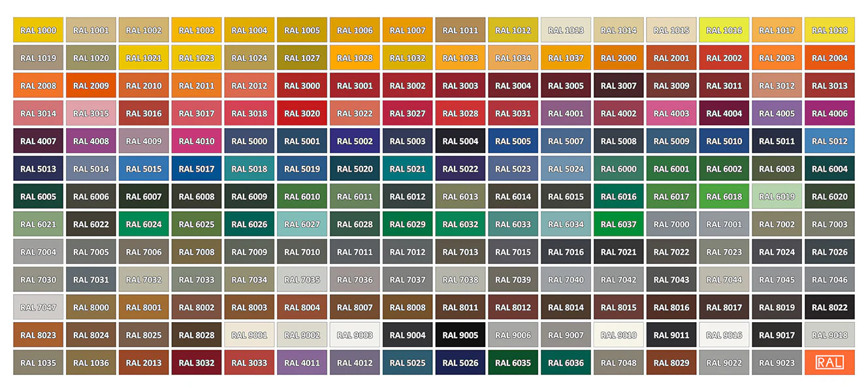Pick the RAL 9005 black swatch
This screenshot has height=392, width=868.
point(460,335)
